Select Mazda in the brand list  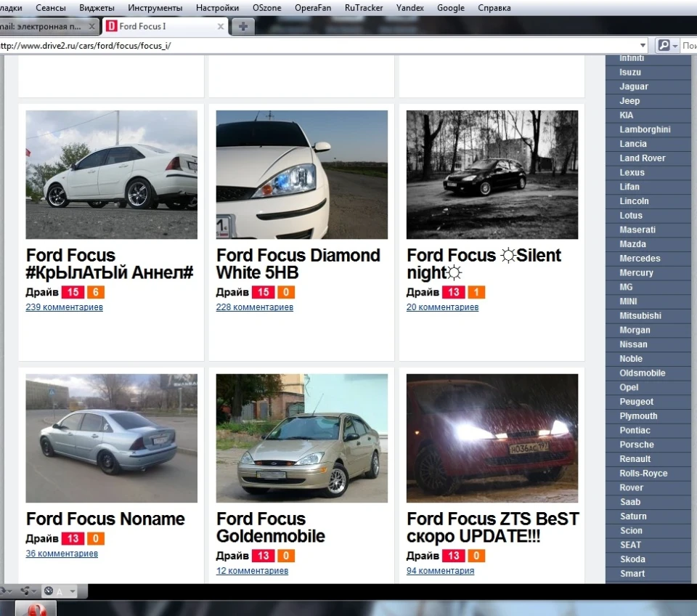(648, 244)
